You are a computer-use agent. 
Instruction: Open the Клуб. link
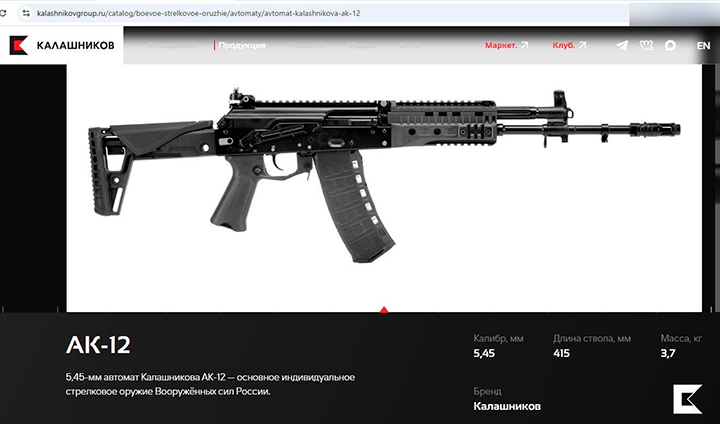(x=563, y=45)
